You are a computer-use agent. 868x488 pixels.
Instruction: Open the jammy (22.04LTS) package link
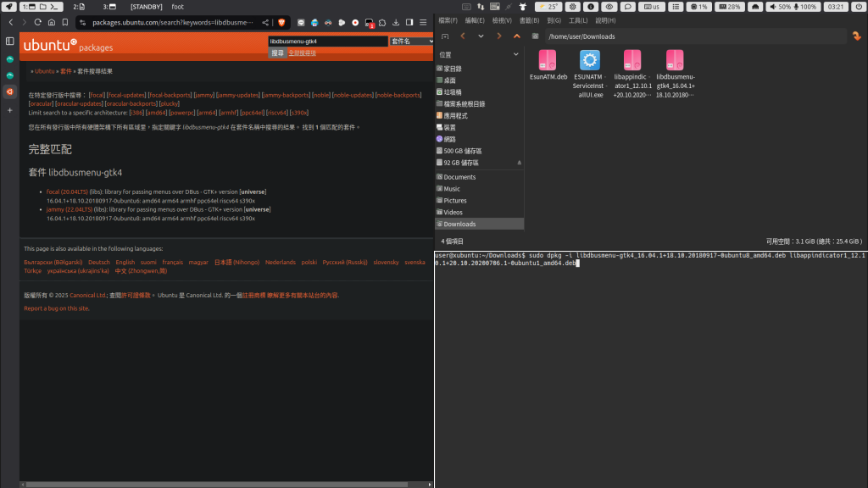(70, 210)
